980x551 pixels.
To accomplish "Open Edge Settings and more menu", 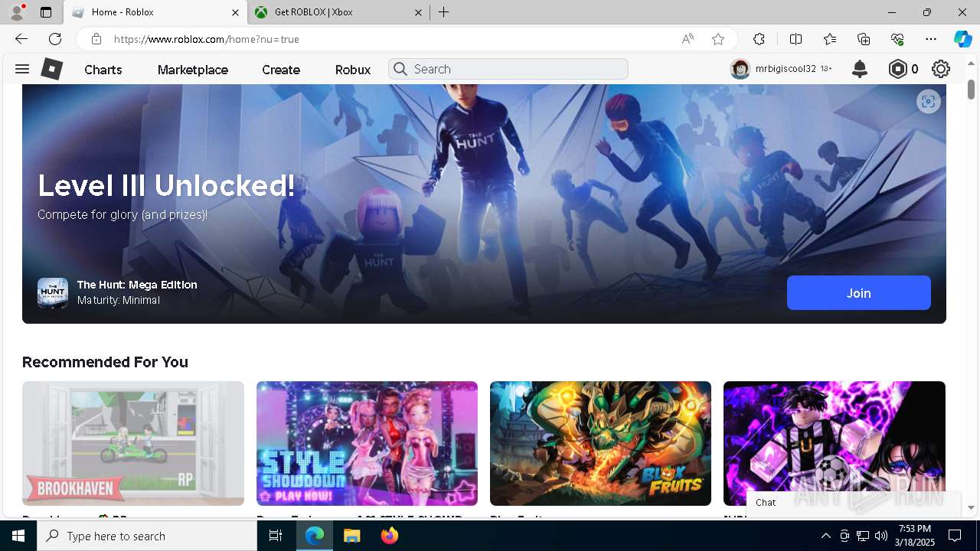I will 931,39.
